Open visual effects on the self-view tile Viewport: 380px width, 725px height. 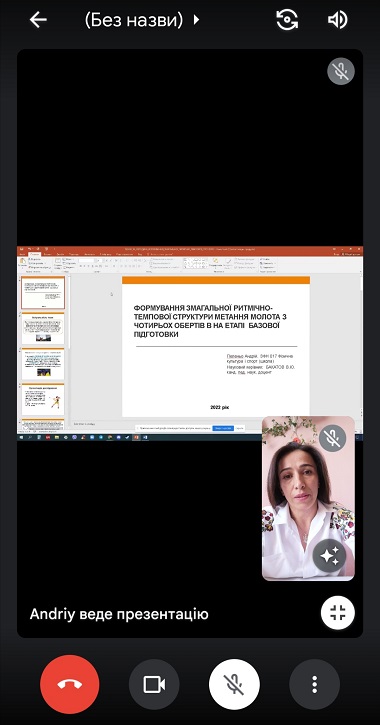(330, 556)
